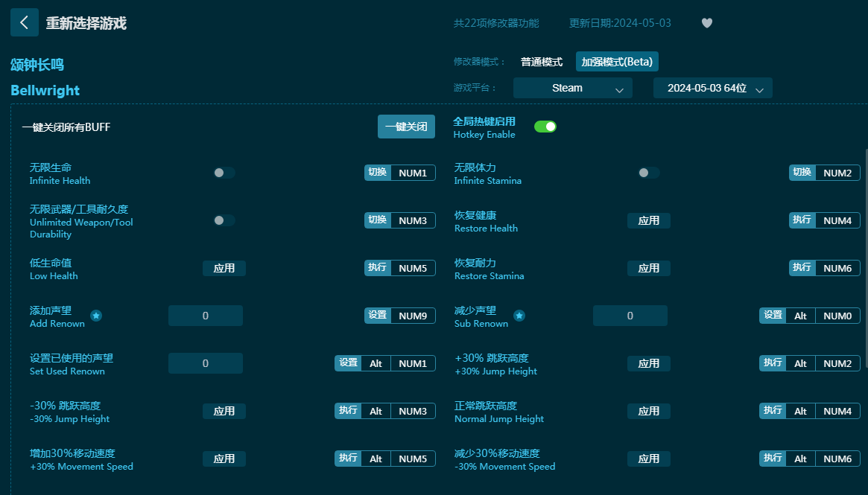The image size is (868, 495).
Task: Click the back arrow icon
Action: coord(25,22)
